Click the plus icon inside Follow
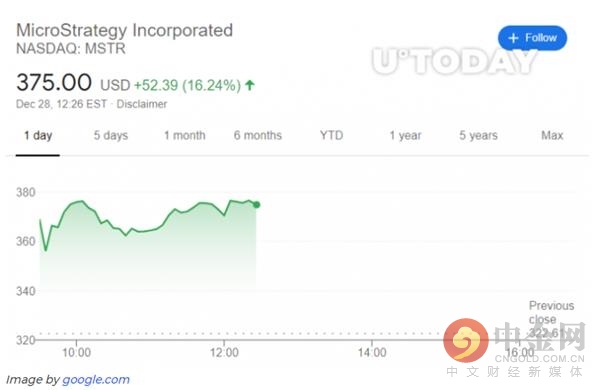 [513, 38]
